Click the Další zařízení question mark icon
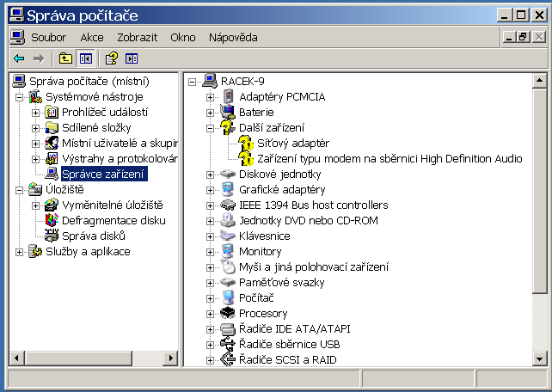 [228, 128]
